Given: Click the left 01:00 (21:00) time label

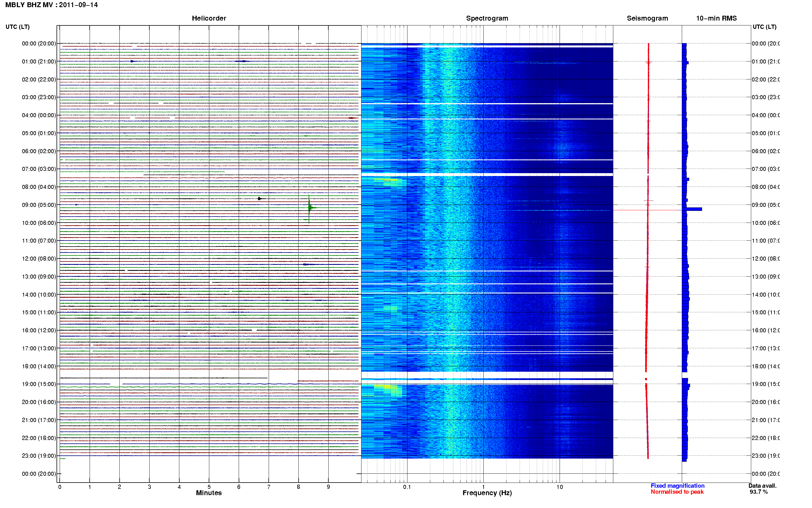Looking at the screenshot, I should 39,61.
